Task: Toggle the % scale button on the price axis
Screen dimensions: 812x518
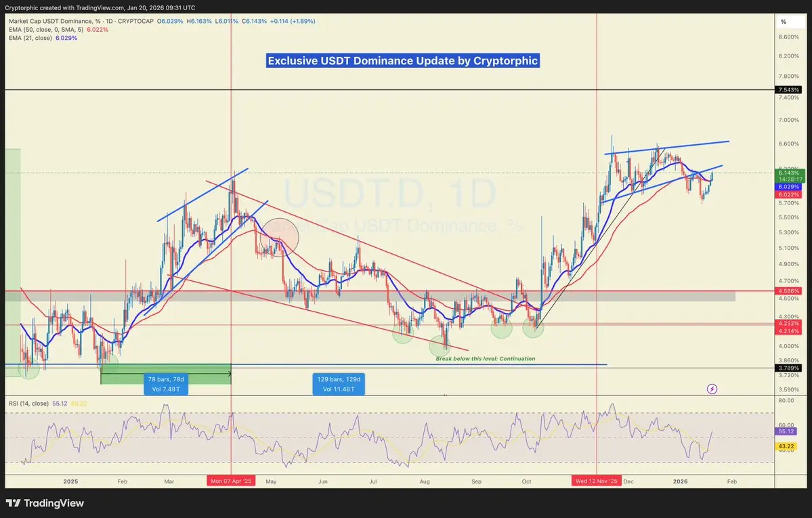Action: (x=784, y=22)
